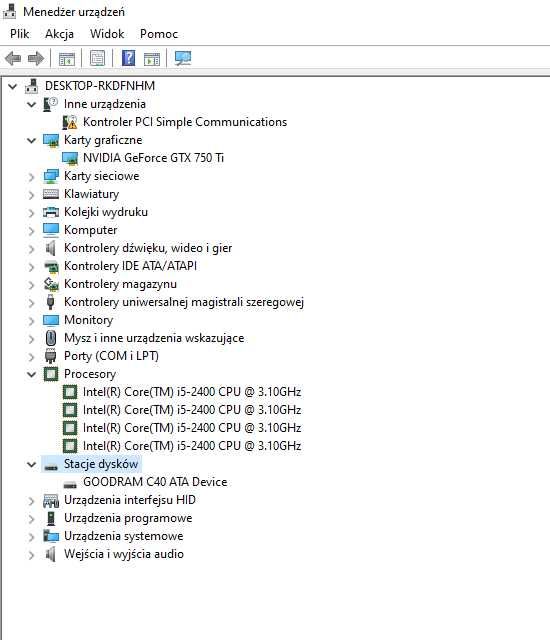Expand Kontrolery dźwięku, wideo i gier
The height and width of the screenshot is (640, 550).
pos(31,249)
